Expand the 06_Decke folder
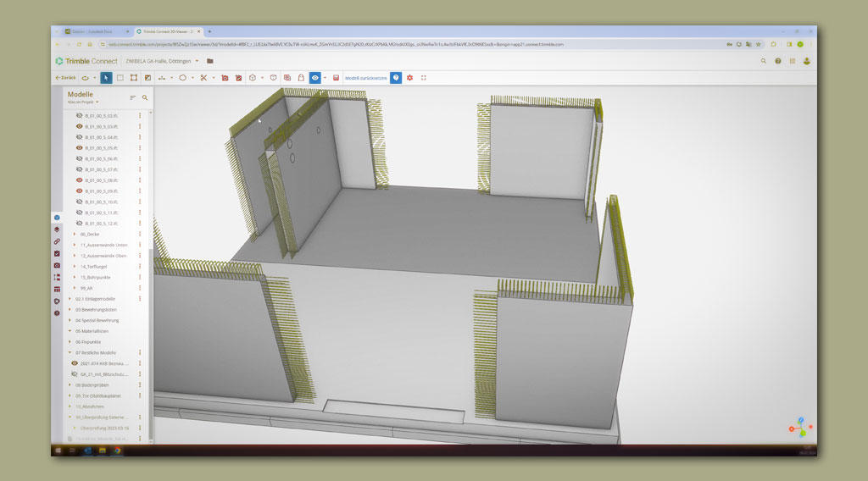Viewport: 868px width, 481px height. click(75, 234)
